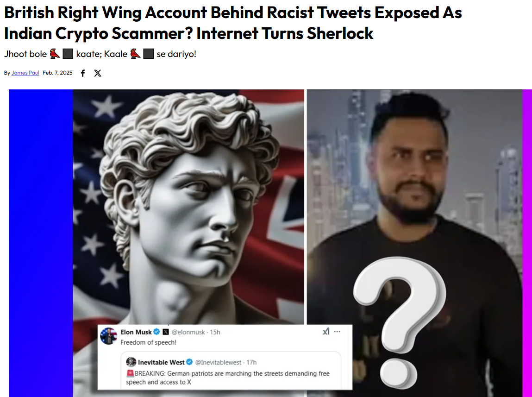Click the large white question mark graphic
This screenshot has width=532, height=397.
pyautogui.click(x=400, y=322)
